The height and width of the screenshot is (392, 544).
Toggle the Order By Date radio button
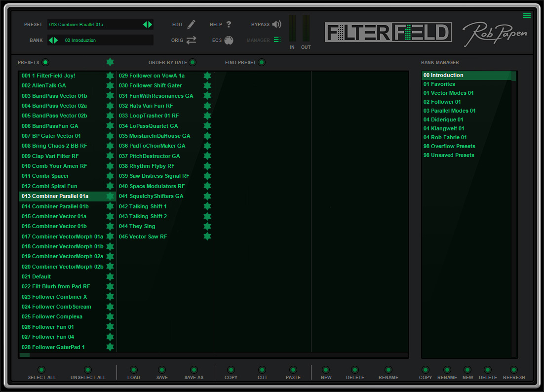click(193, 62)
